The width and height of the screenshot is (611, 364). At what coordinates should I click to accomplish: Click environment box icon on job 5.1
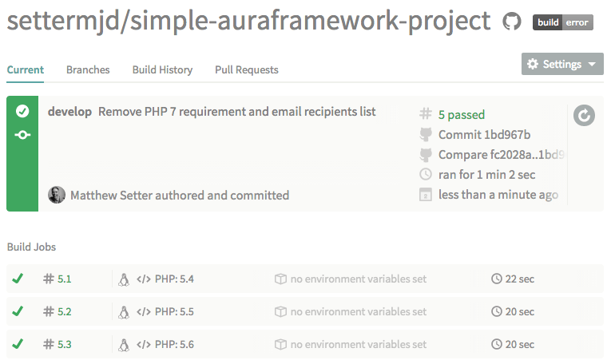(x=280, y=279)
